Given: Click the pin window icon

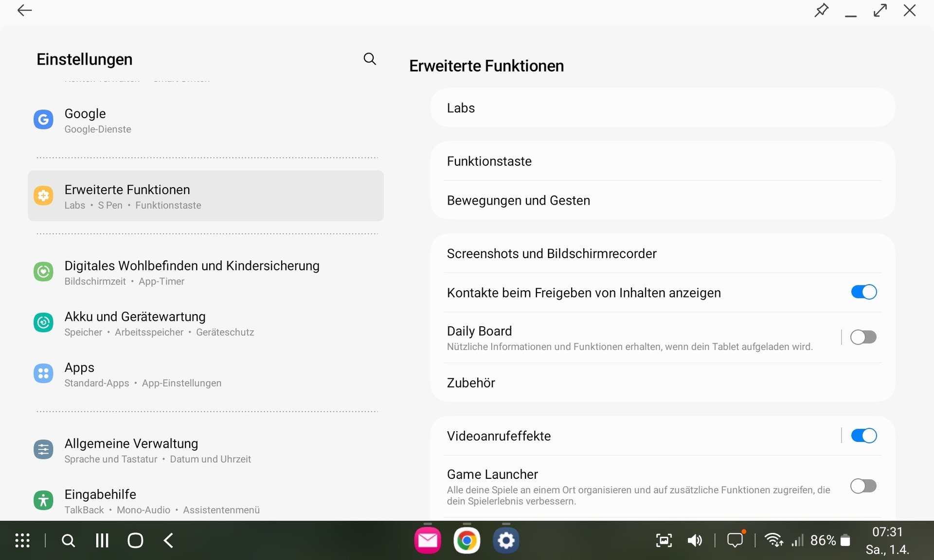Looking at the screenshot, I should click(x=821, y=10).
